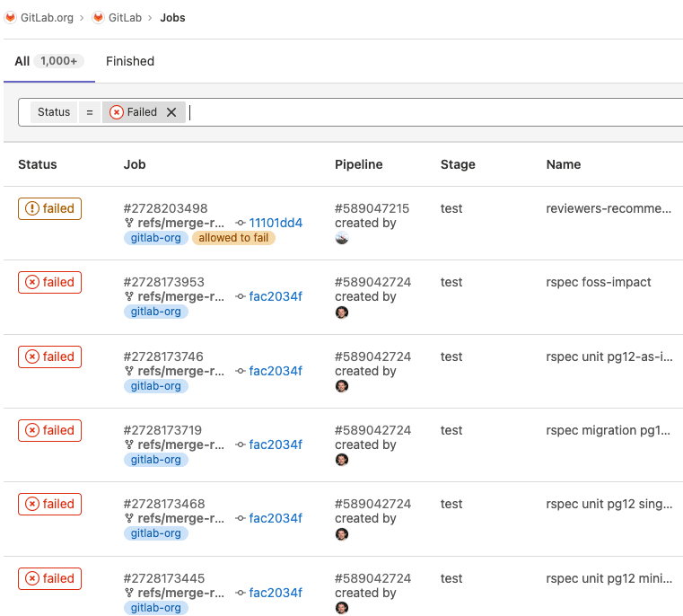Open pipeline #589047215
Viewport: 683px width, 616px height.
372,208
